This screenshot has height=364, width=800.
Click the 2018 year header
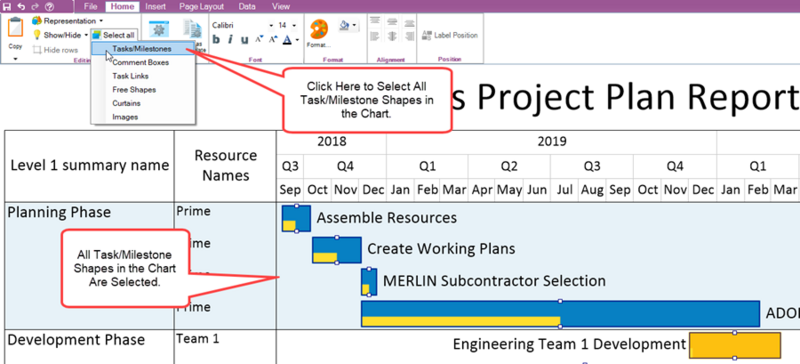point(332,141)
